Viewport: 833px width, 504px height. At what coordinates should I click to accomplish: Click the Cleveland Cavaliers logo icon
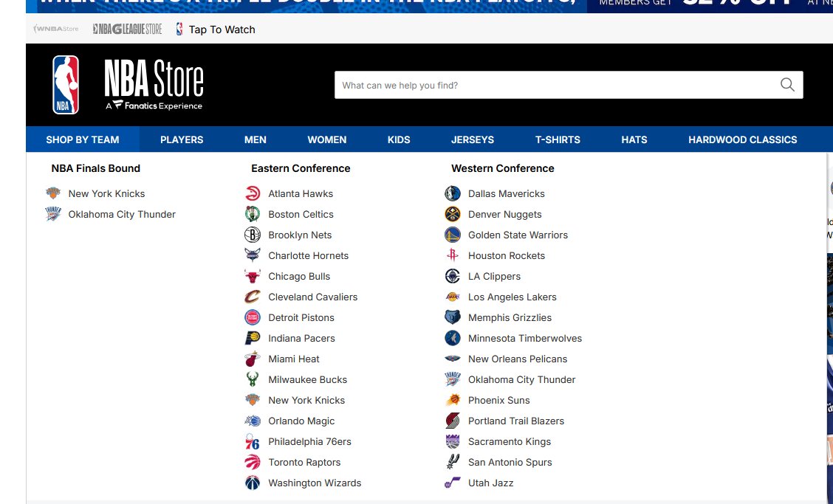[253, 297]
